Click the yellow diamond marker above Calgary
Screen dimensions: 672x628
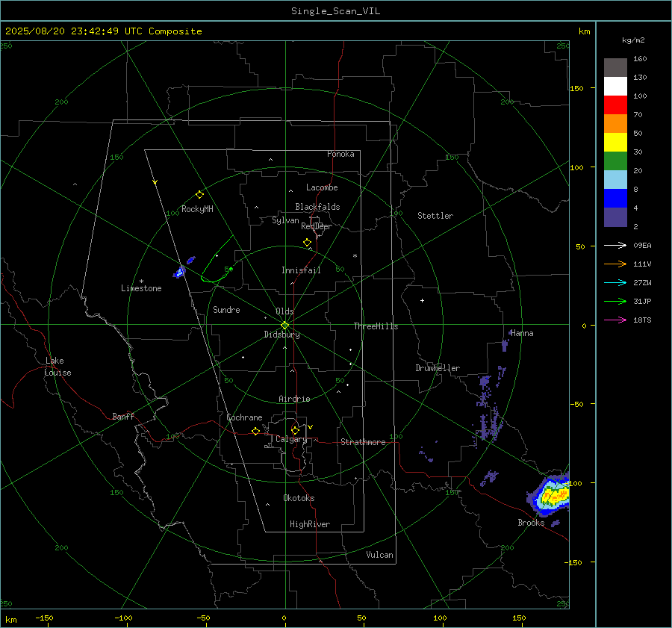pyautogui.click(x=295, y=430)
